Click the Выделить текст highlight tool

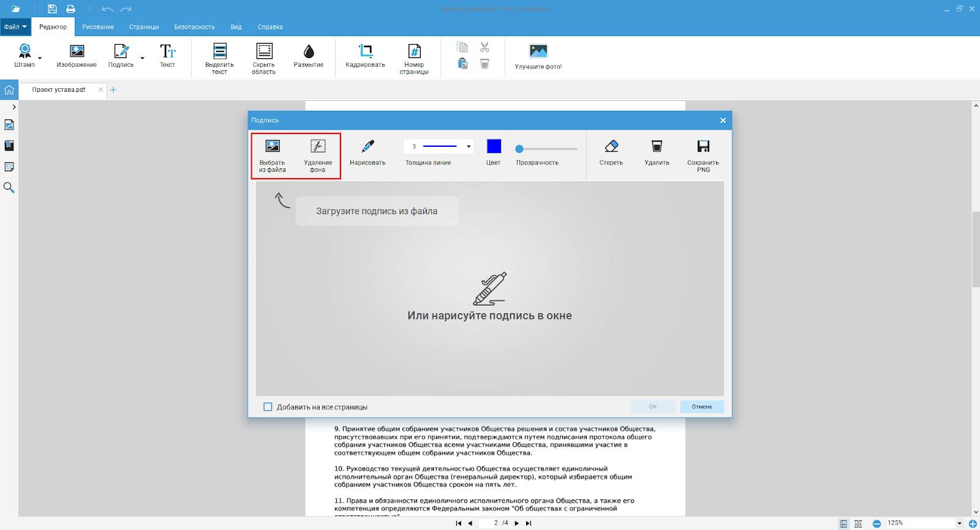click(219, 59)
